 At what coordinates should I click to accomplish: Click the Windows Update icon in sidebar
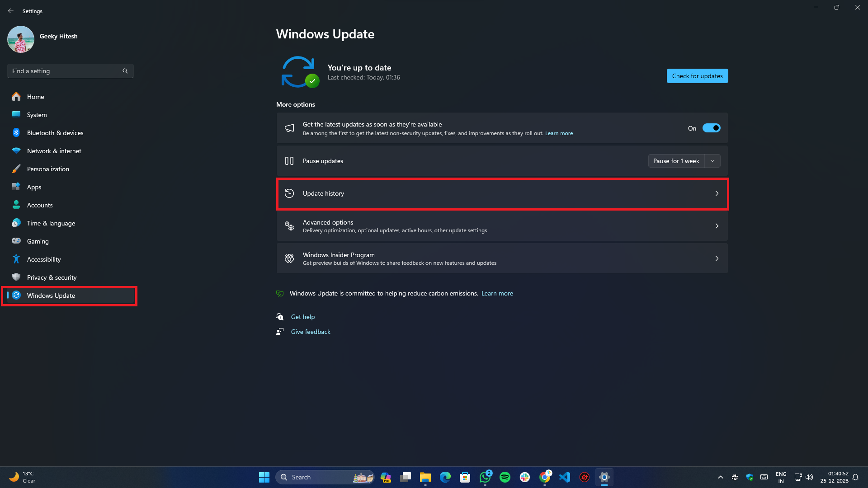[x=16, y=295]
